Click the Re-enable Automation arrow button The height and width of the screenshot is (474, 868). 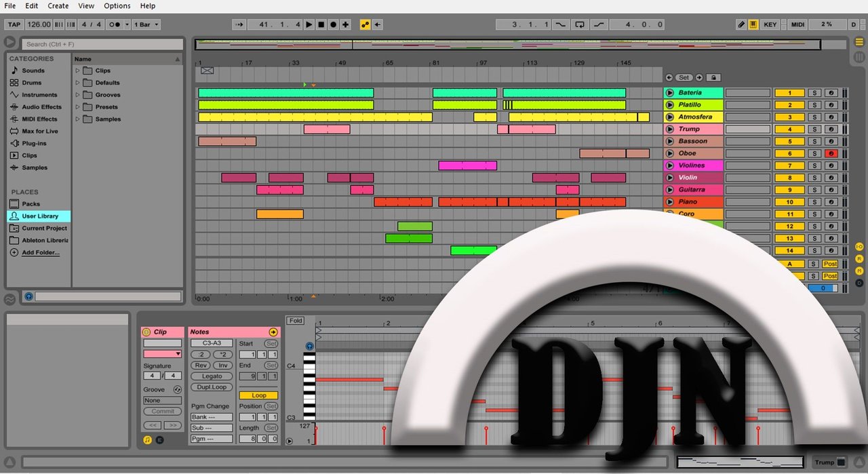click(x=378, y=24)
